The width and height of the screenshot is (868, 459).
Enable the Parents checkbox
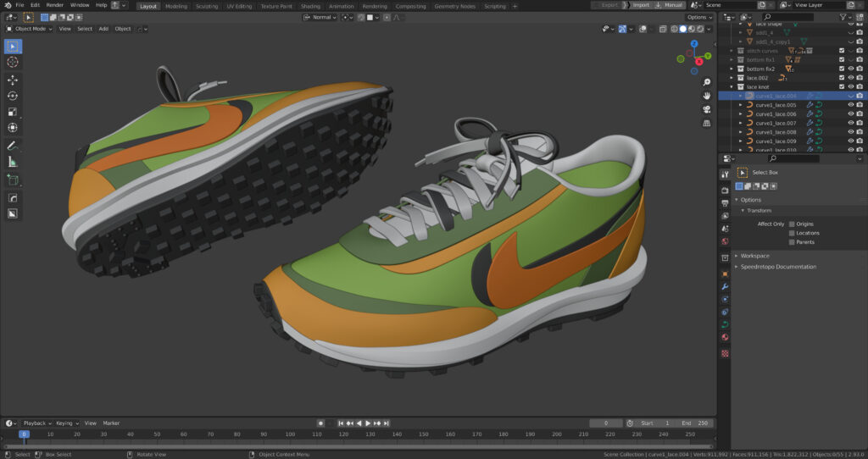792,241
